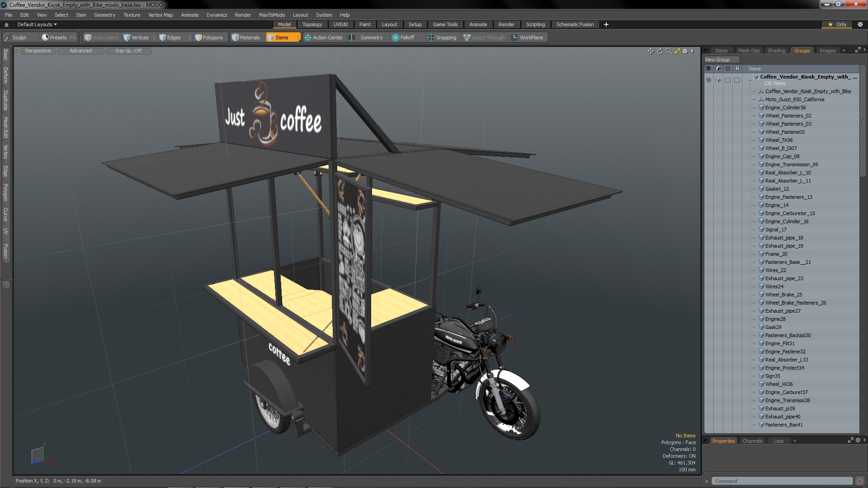This screenshot has height=488, width=868.
Task: Open the Vertex Map menu
Action: [x=160, y=15]
